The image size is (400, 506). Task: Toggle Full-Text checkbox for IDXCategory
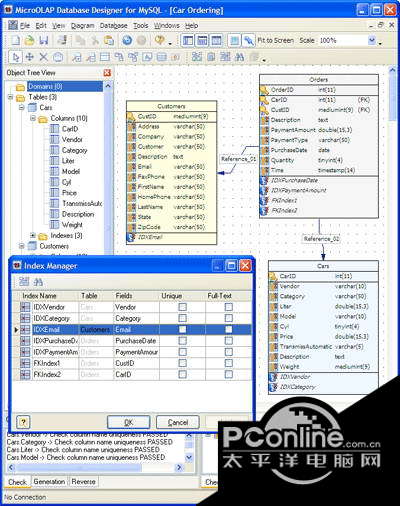(x=229, y=318)
